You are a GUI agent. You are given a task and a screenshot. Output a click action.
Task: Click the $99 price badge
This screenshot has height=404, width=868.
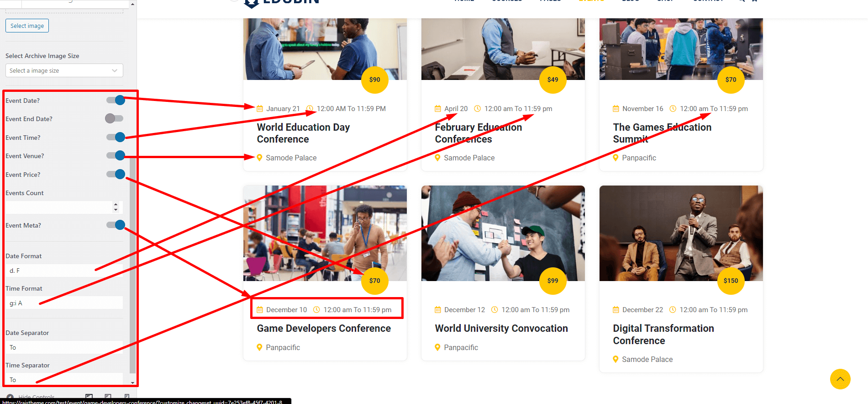552,281
